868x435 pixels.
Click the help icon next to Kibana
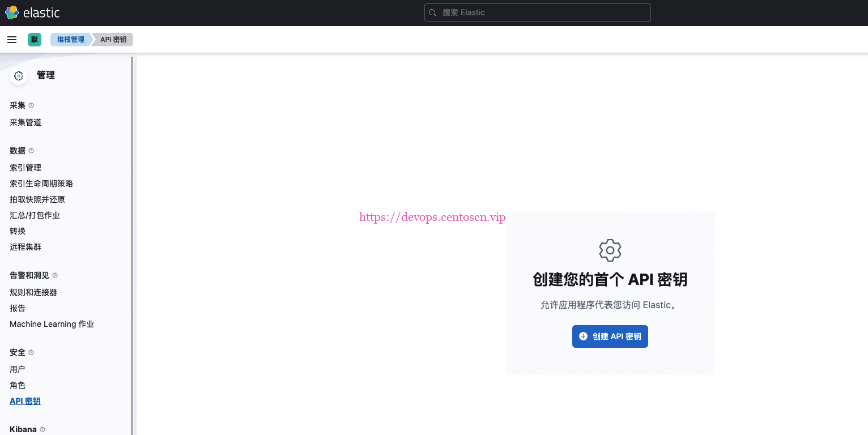coord(44,429)
